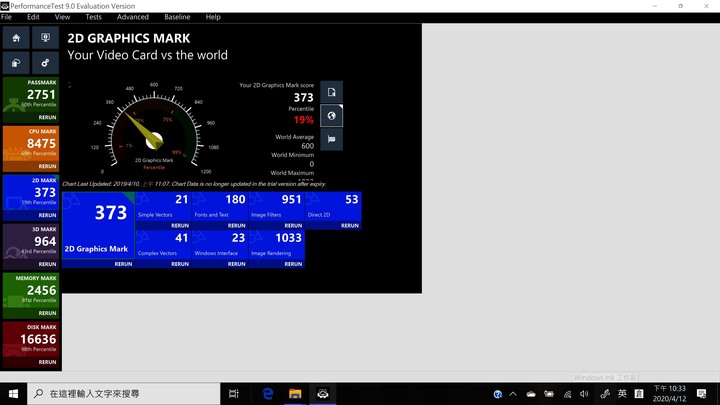Open the volume speaker tray icon

click(x=584, y=394)
